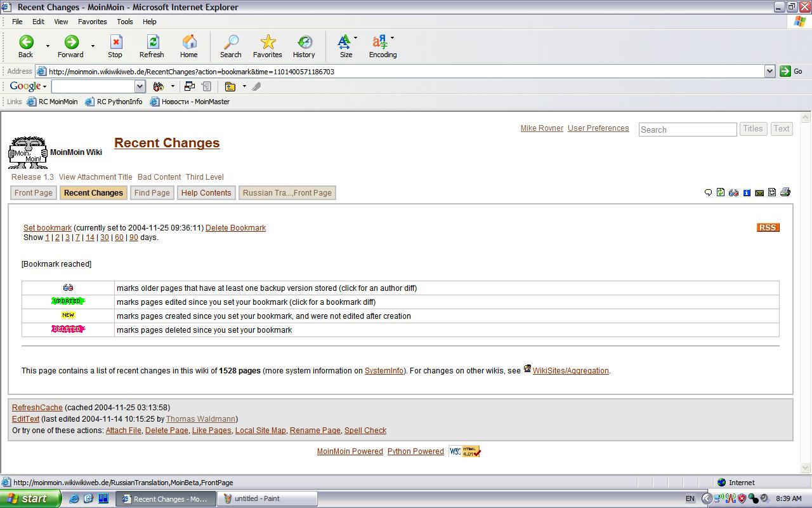The width and height of the screenshot is (812, 508).
Task: Click the Google toolbar folder up icon
Action: (230, 86)
